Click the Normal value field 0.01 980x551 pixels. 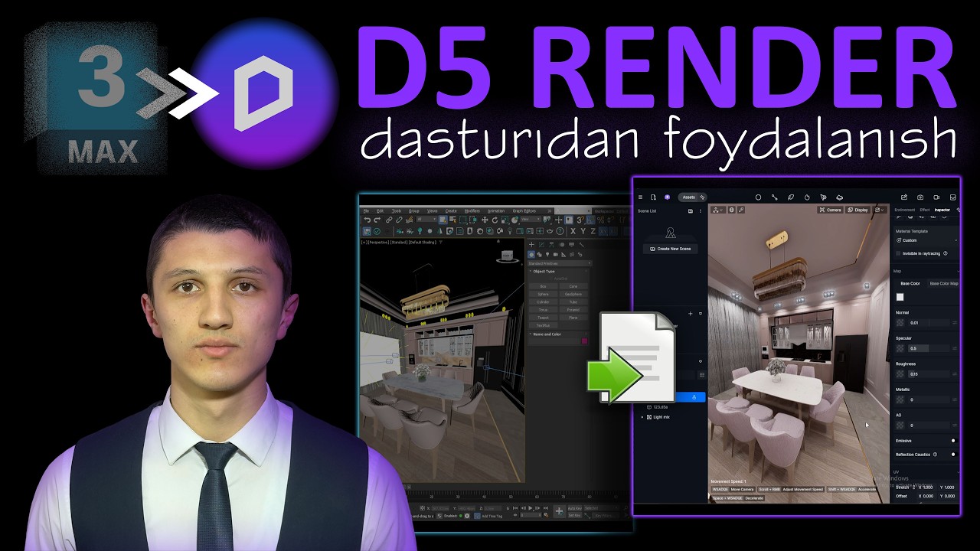(929, 323)
